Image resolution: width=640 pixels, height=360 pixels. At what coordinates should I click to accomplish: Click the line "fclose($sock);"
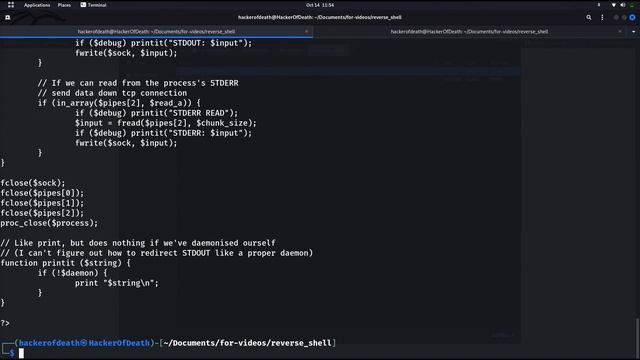[x=33, y=183]
